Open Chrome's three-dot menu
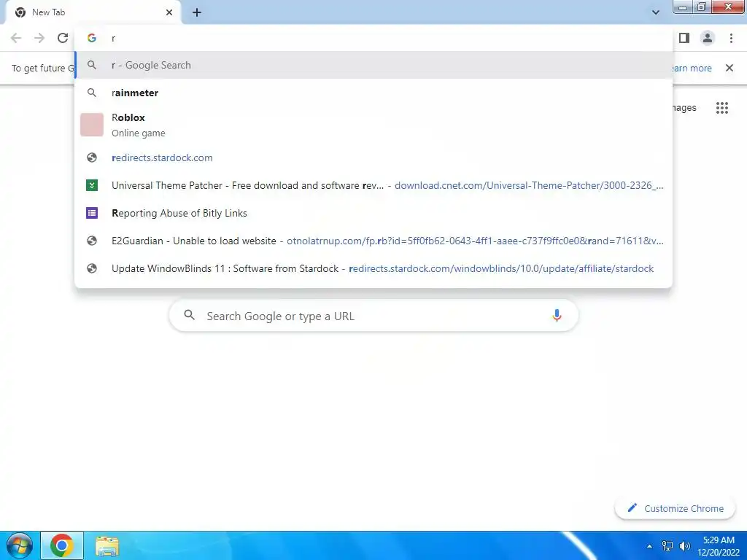This screenshot has width=747, height=560. pyautogui.click(x=731, y=38)
